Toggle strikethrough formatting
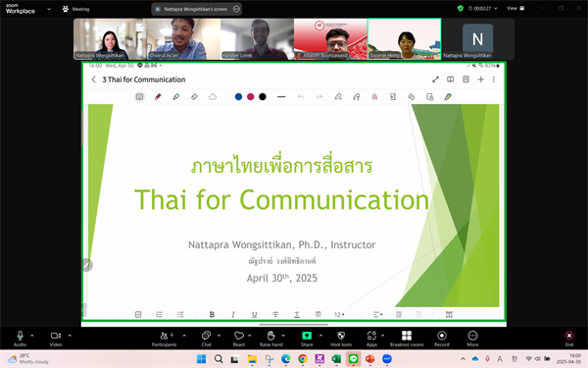 275,314
